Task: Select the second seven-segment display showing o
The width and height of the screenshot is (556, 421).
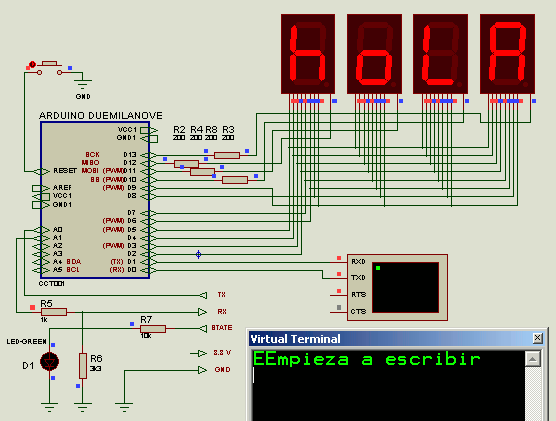Action: click(x=374, y=54)
